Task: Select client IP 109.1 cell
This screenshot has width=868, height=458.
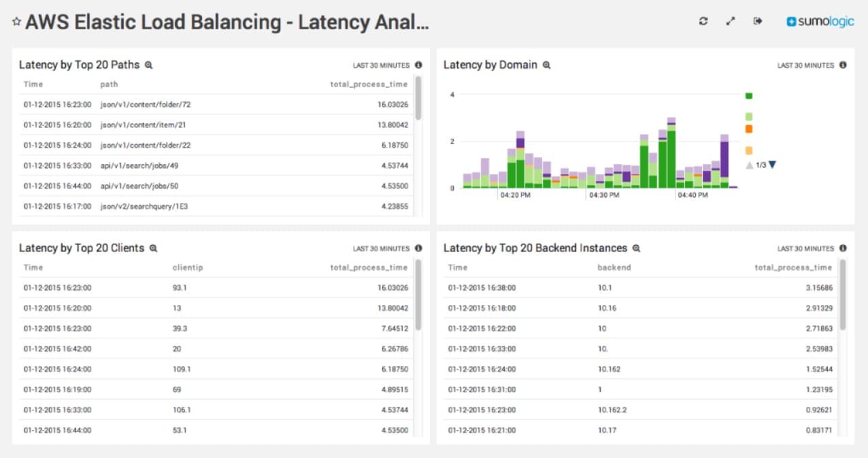Action: [x=182, y=369]
